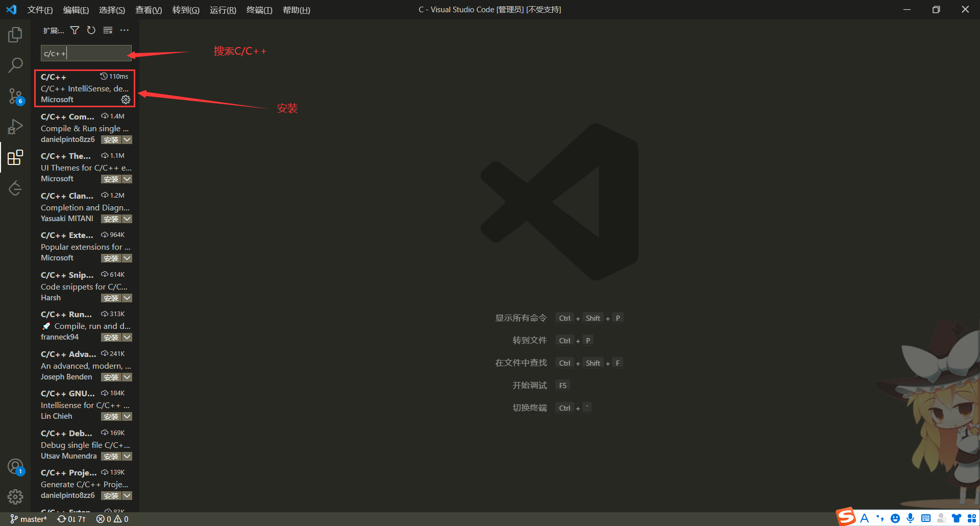This screenshot has width=980, height=526.
Task: Clear extension search results icon
Action: tap(108, 31)
